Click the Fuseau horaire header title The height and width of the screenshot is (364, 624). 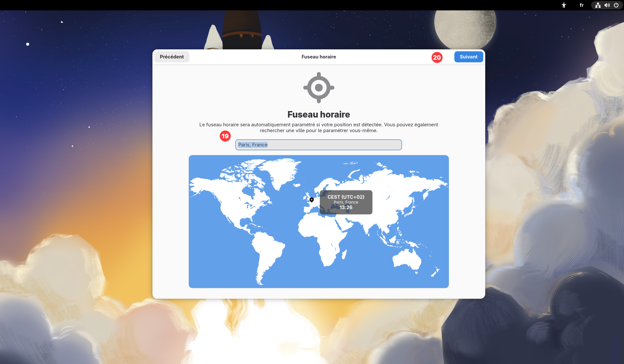318,57
